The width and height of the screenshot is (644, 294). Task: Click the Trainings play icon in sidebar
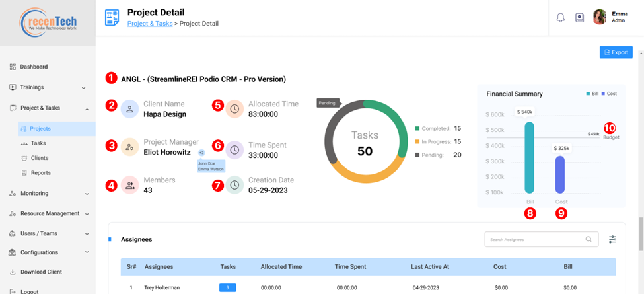[13, 87]
